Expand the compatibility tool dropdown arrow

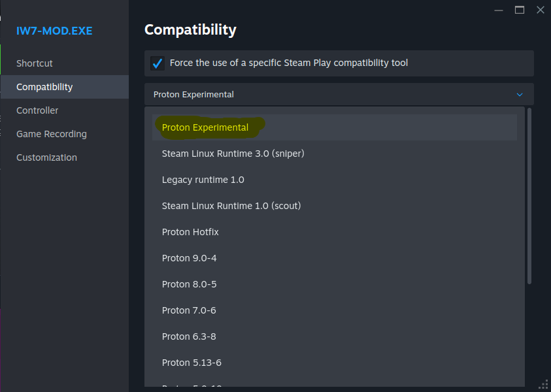[520, 95]
